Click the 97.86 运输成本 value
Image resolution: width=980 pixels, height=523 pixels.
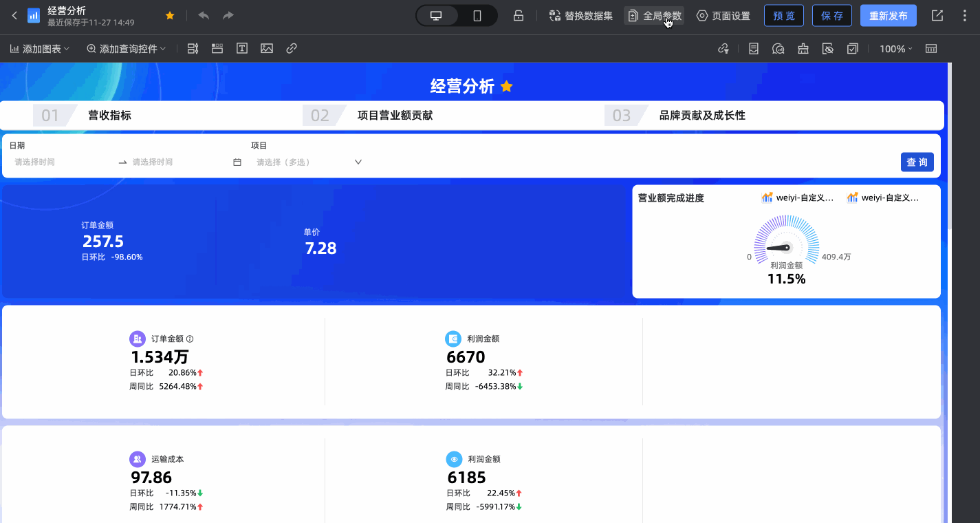(151, 478)
